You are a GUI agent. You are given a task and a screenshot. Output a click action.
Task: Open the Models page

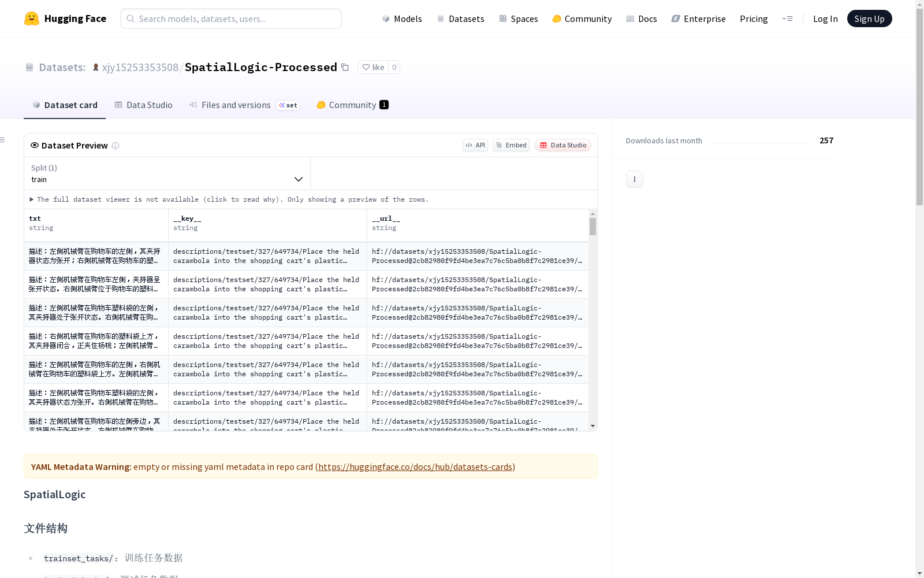402,18
